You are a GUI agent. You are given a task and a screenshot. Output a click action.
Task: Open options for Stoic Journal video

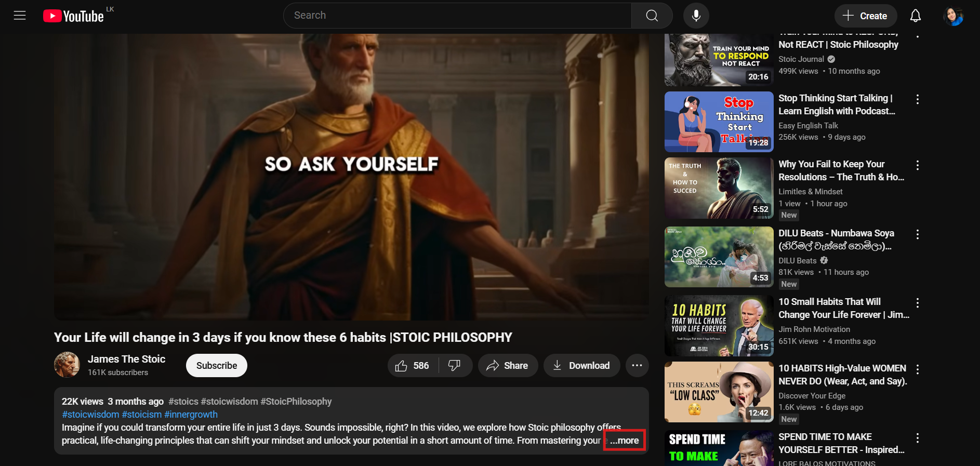[918, 36]
